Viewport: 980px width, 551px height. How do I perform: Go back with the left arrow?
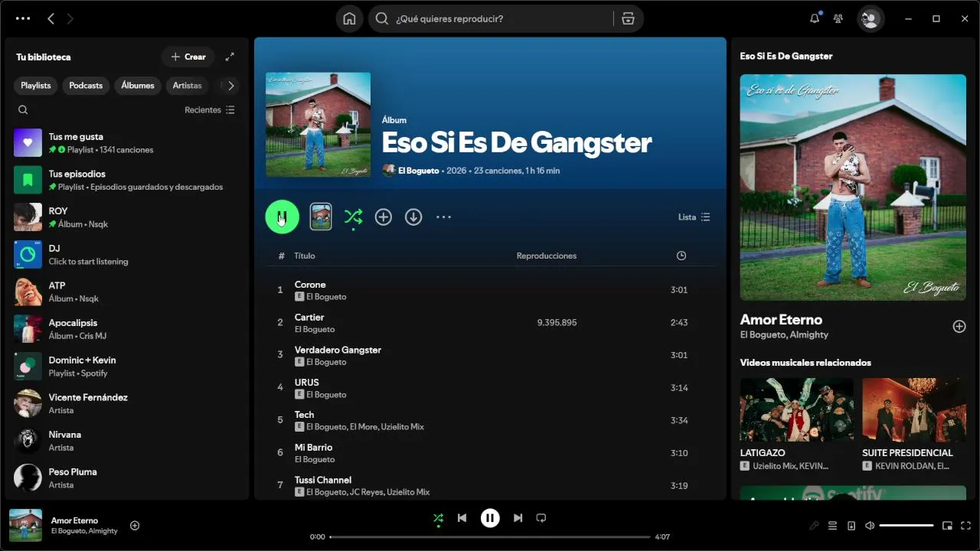[x=51, y=18]
